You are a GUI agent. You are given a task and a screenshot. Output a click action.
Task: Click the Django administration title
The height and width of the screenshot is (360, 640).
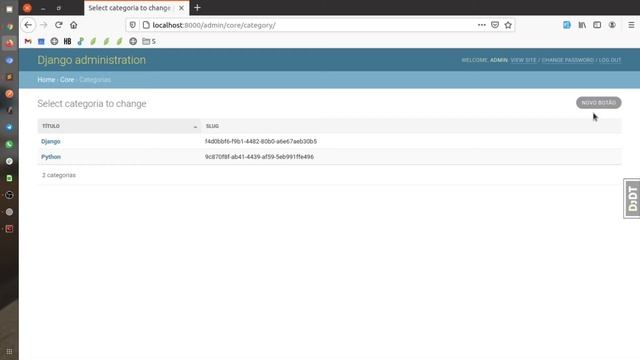click(91, 60)
